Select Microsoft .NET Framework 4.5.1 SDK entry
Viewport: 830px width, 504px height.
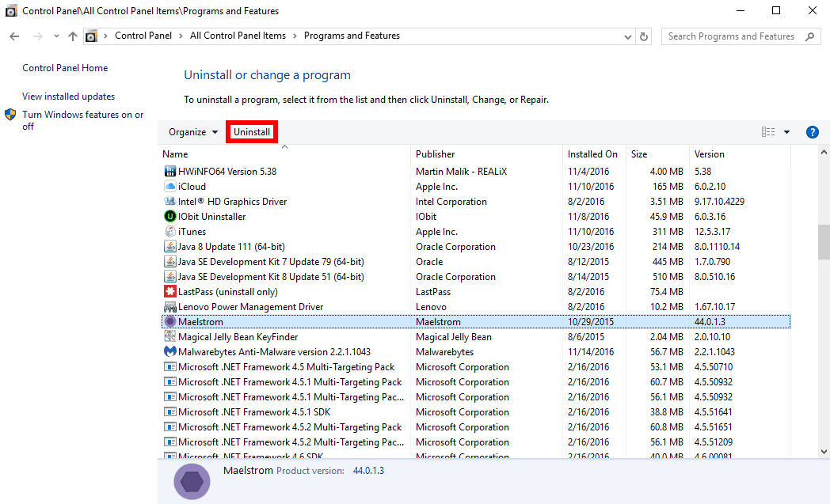click(254, 412)
